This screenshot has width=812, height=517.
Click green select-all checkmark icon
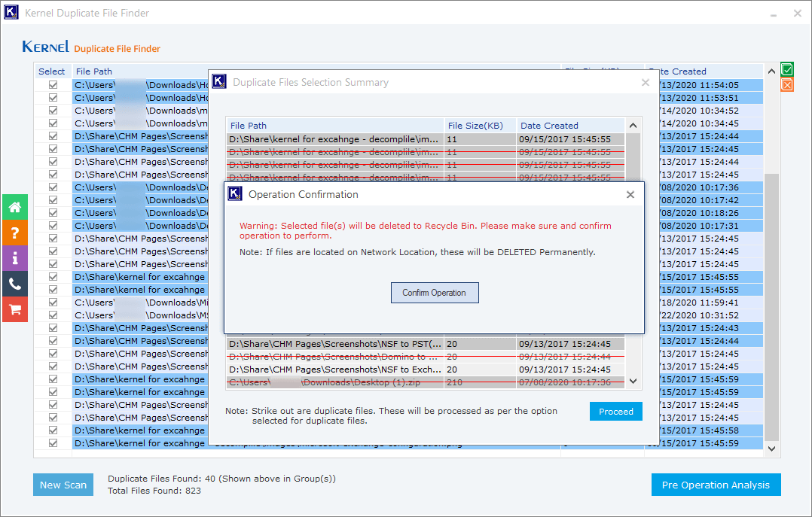point(787,70)
